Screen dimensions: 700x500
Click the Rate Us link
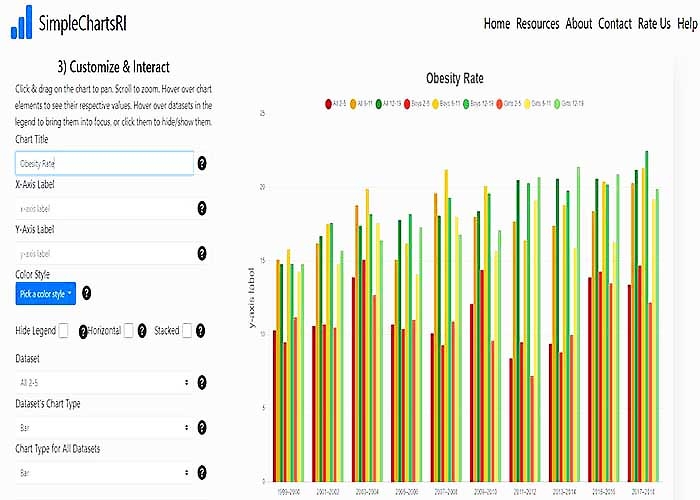tap(654, 24)
